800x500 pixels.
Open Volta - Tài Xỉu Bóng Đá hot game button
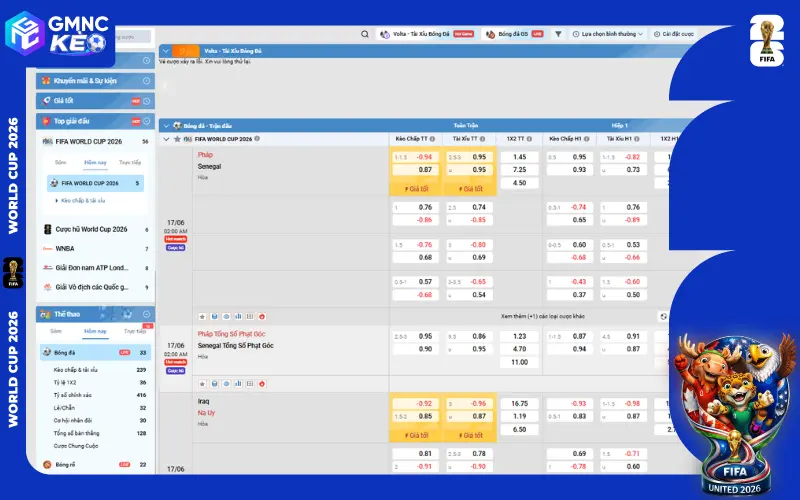click(x=427, y=34)
